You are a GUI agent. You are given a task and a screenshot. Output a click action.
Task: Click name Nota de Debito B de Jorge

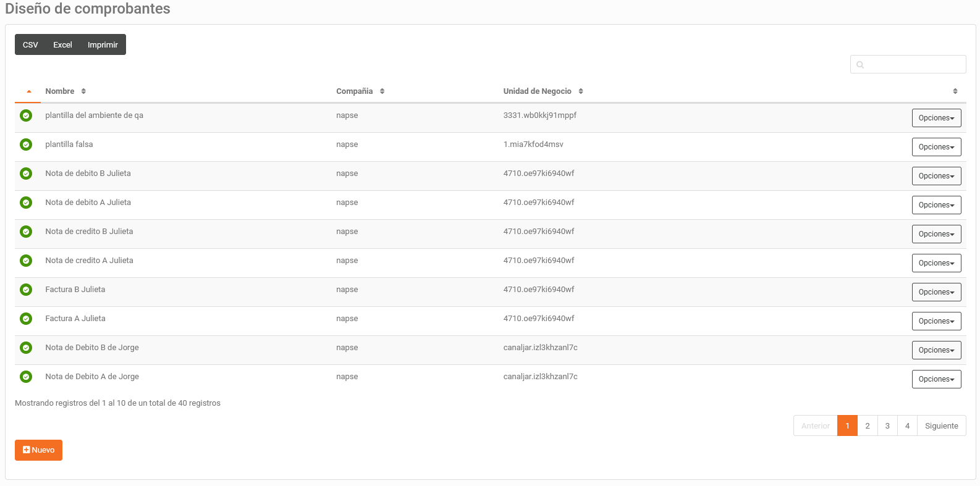tap(92, 348)
